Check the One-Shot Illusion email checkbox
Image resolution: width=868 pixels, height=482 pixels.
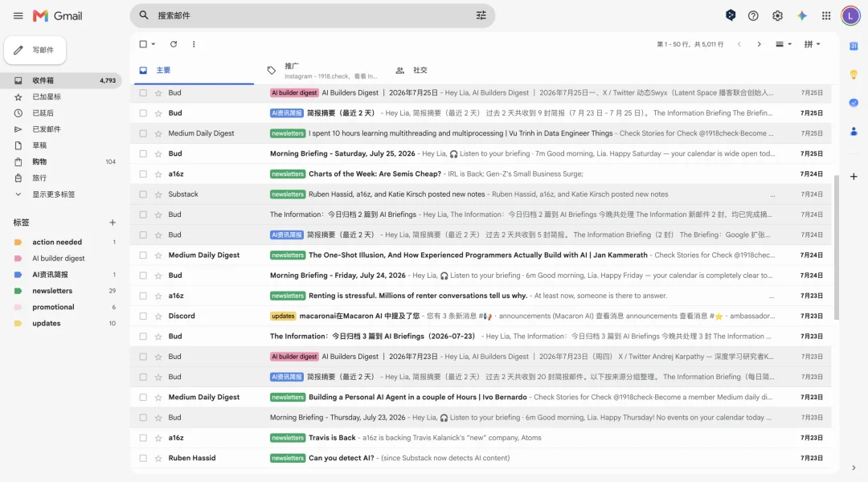(x=143, y=255)
